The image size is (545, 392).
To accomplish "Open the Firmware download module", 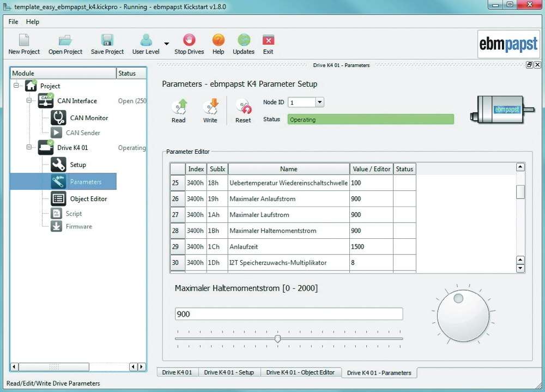I will [x=56, y=226].
